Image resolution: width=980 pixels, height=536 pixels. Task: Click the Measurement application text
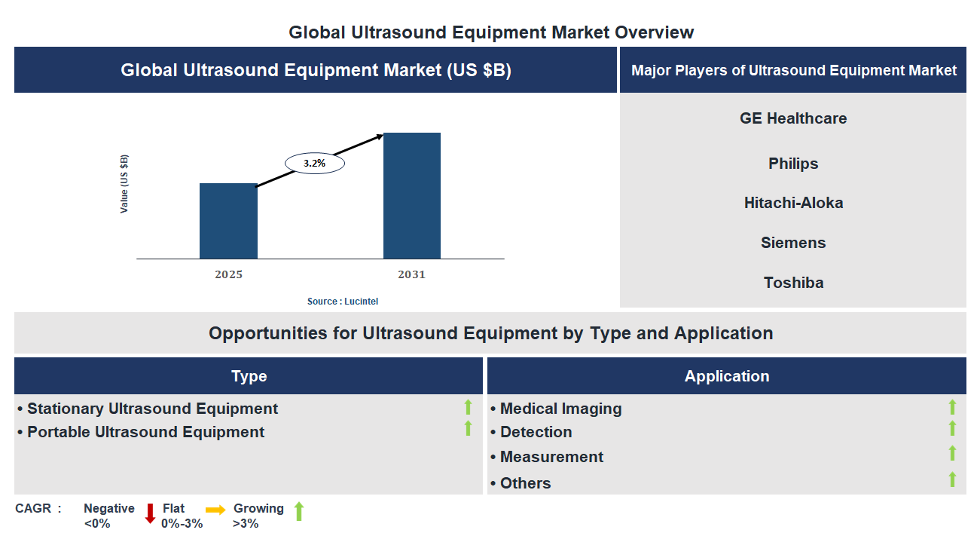pyautogui.click(x=551, y=457)
